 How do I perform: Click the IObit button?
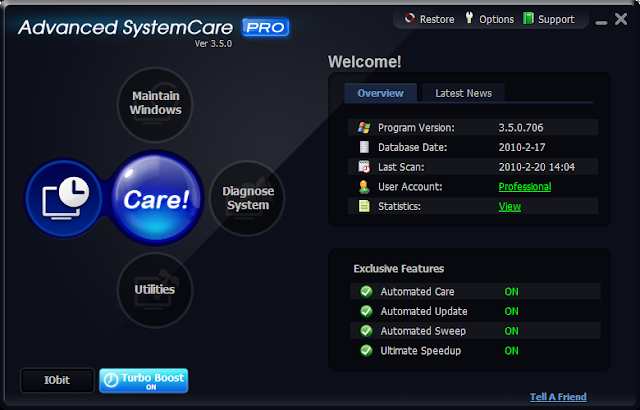pos(57,380)
